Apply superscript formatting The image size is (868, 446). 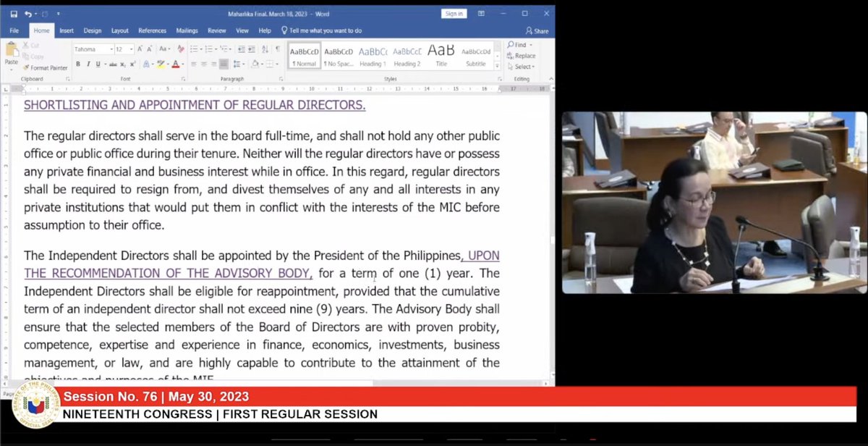(132, 64)
